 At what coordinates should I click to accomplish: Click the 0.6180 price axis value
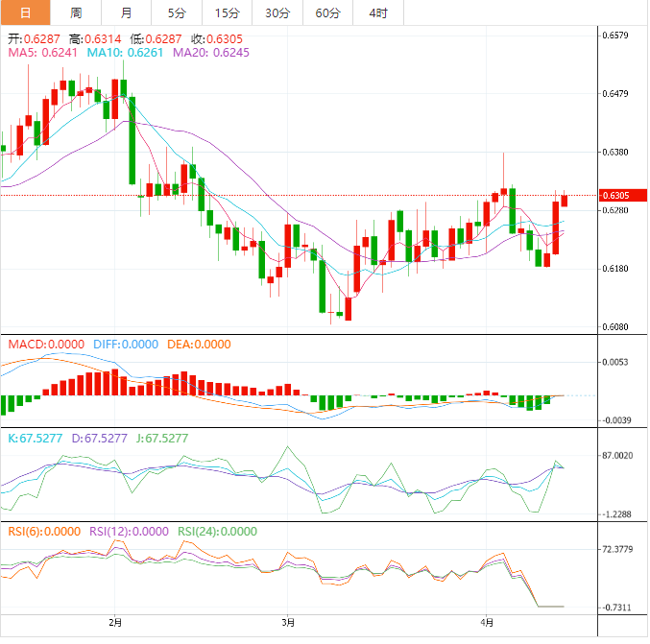[x=615, y=269]
